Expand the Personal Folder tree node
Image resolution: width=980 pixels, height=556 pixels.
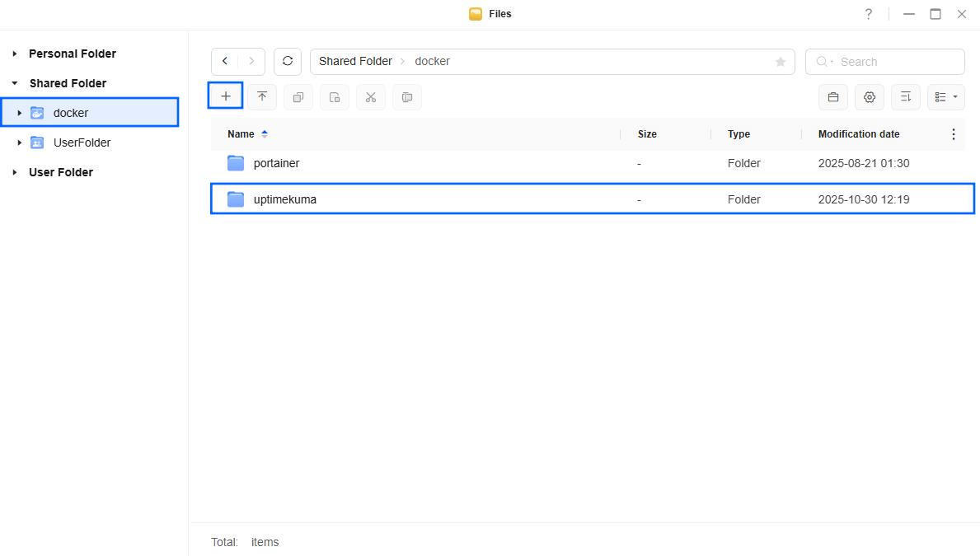15,54
